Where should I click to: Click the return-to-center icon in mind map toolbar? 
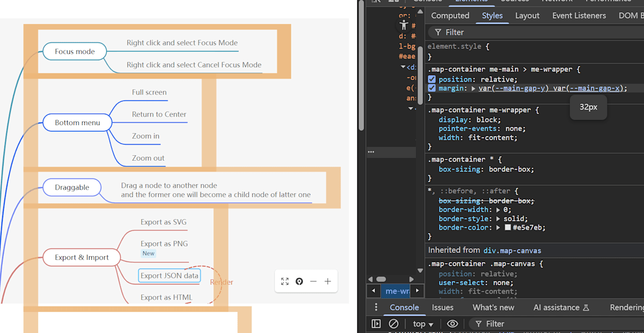point(299,281)
